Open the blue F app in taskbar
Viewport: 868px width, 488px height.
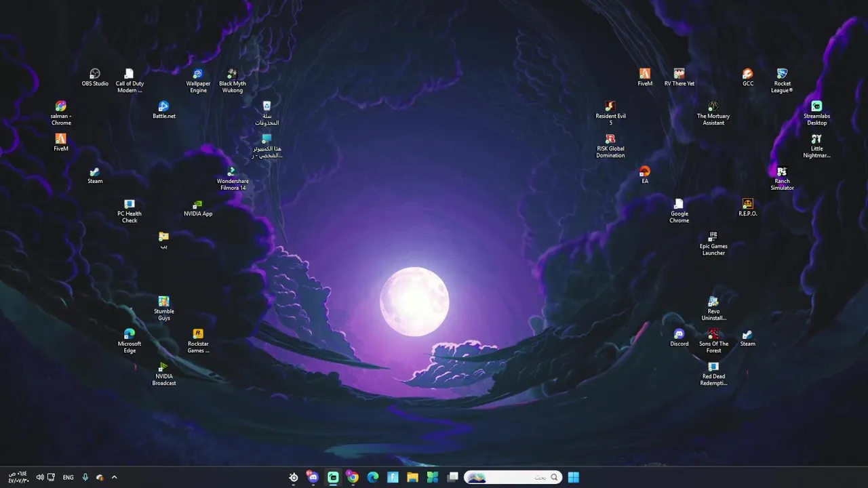(x=393, y=477)
